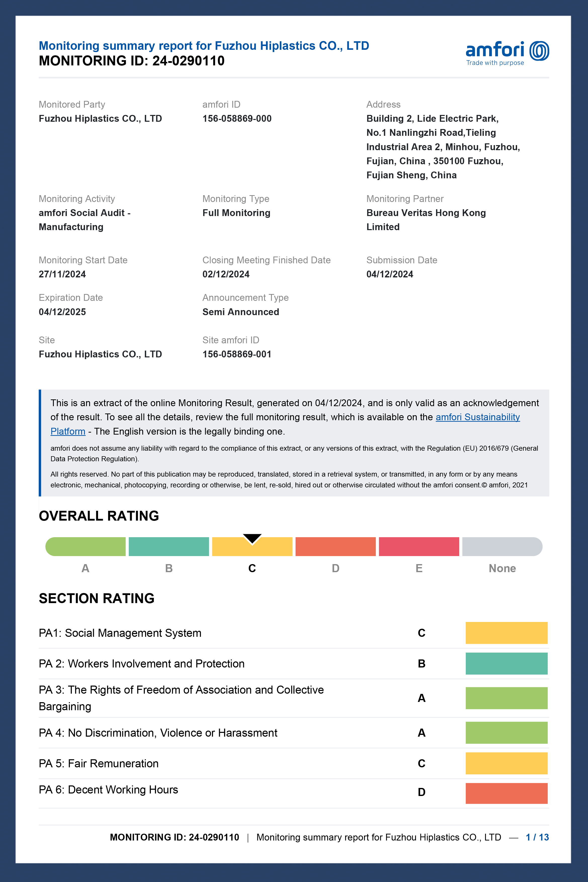
Task: Click the Monitored Party label
Action: coord(72,104)
